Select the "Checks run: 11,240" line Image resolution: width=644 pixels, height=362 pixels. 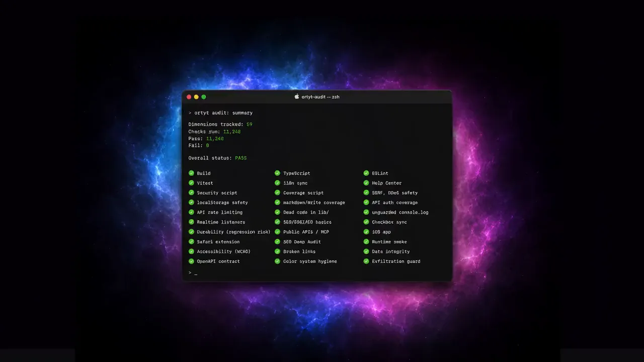pyautogui.click(x=215, y=132)
